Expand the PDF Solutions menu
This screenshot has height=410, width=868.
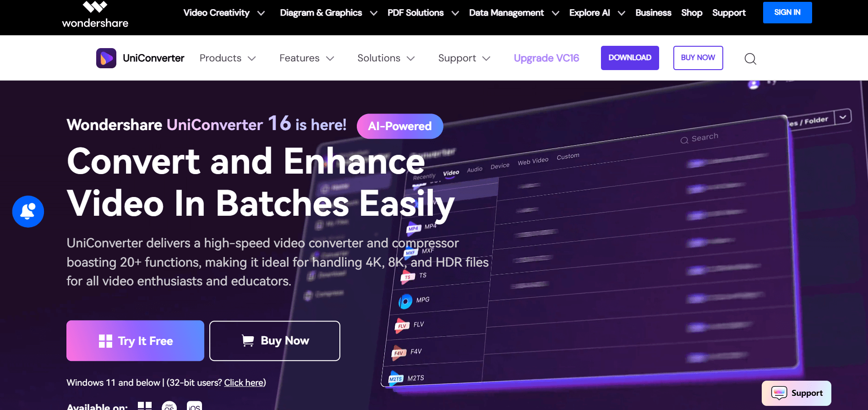[423, 13]
